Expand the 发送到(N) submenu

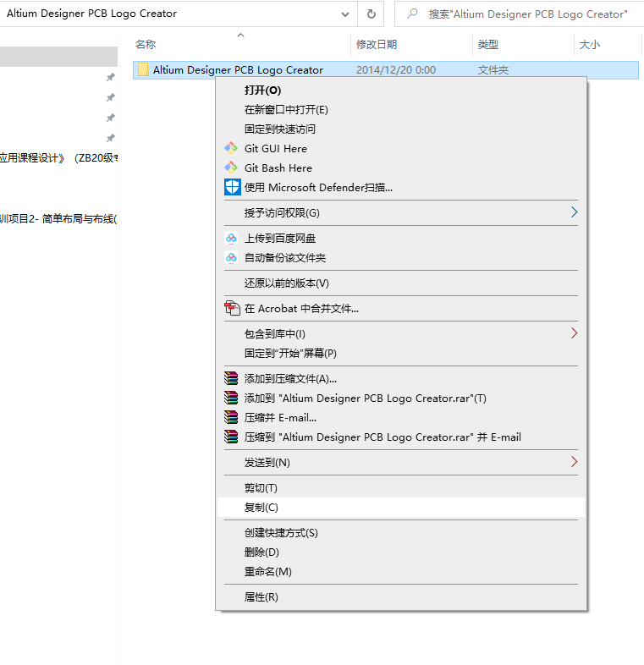[x=574, y=462]
